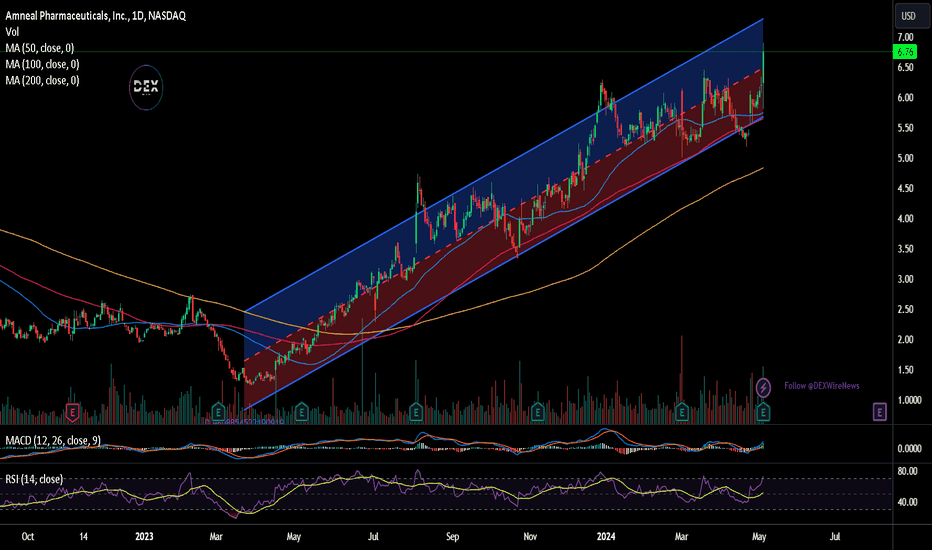Click the 2024 label on time axis
The height and width of the screenshot is (550, 932).
[606, 536]
